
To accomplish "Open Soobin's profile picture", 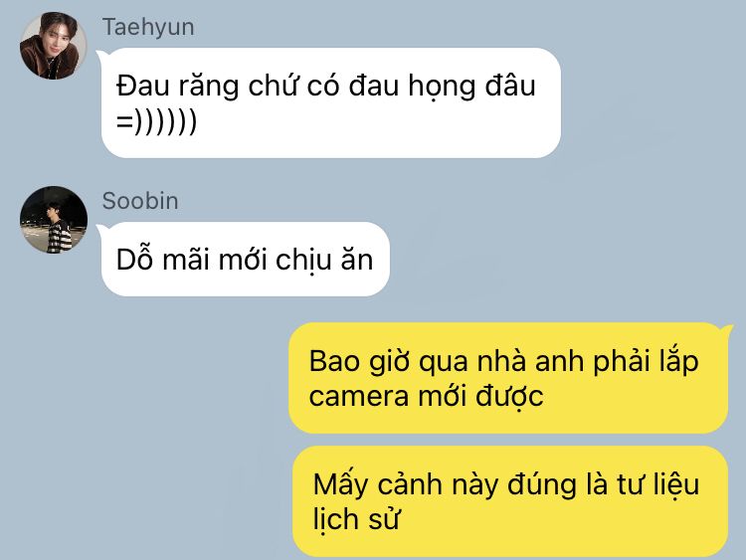I will click(x=54, y=220).
